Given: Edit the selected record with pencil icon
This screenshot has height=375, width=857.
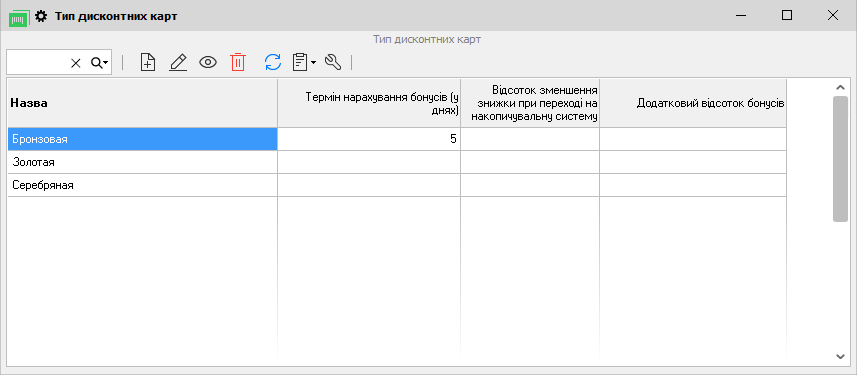Looking at the screenshot, I should [178, 62].
